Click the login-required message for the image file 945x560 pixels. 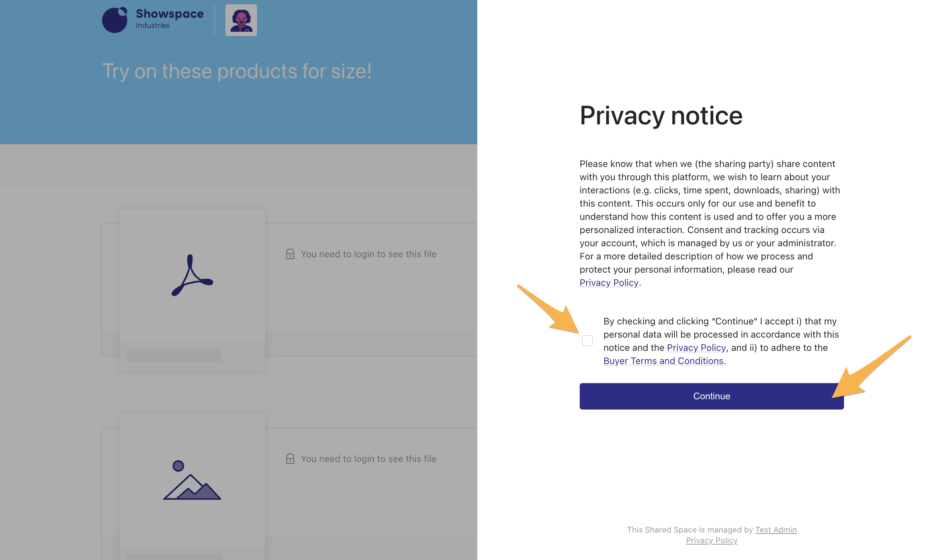coord(368,459)
